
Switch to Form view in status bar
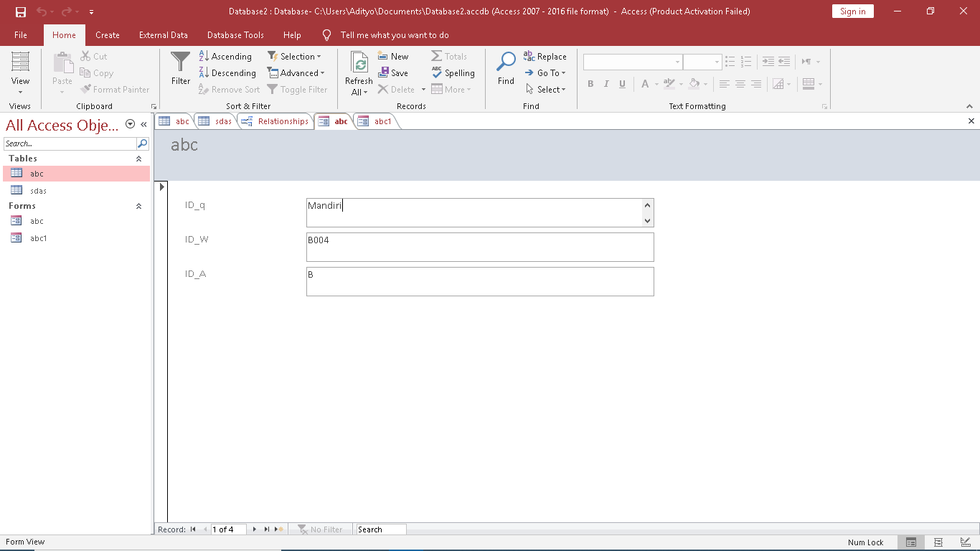911,542
